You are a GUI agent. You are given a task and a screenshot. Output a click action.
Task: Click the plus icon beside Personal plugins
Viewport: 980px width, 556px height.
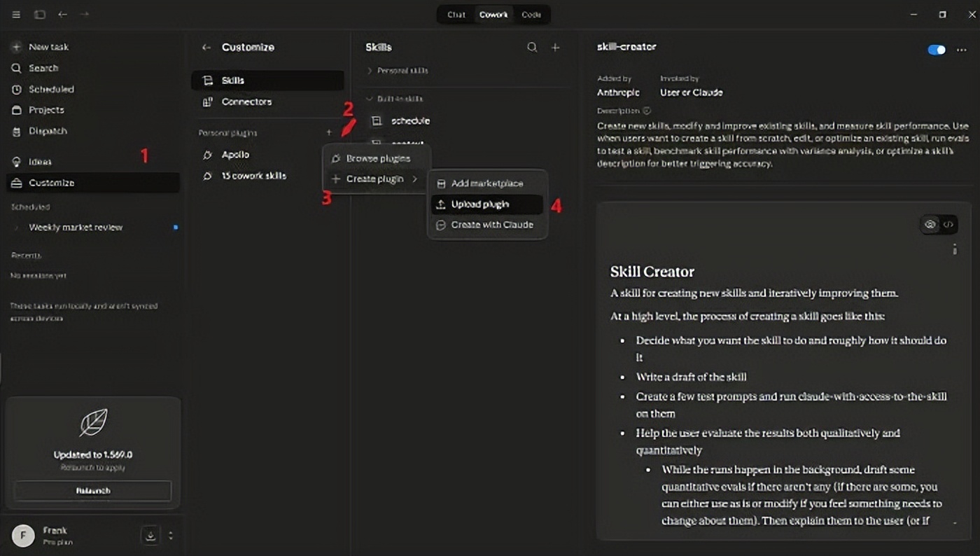click(329, 132)
